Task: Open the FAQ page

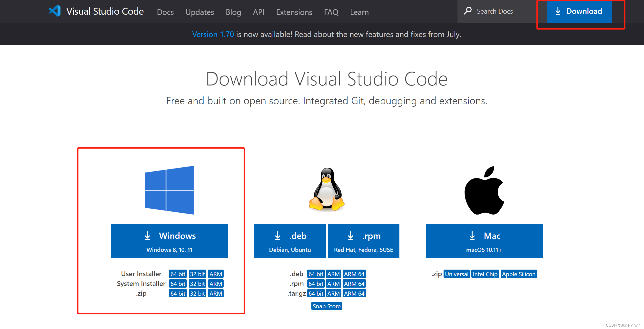Action: [331, 12]
